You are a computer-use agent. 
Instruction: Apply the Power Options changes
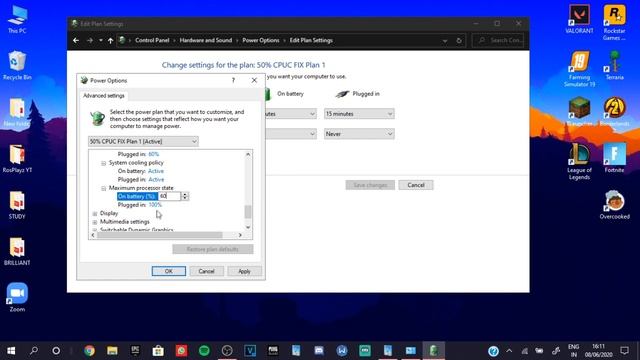(x=244, y=271)
